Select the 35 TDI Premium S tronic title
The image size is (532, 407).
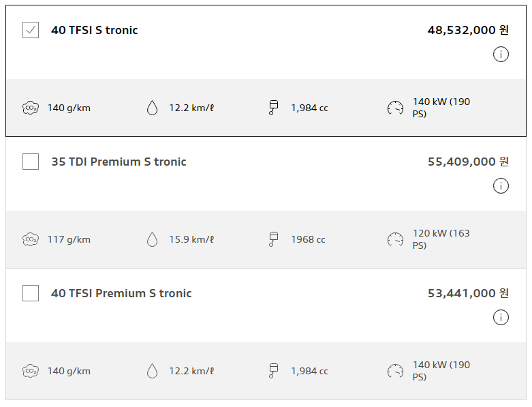(x=119, y=162)
